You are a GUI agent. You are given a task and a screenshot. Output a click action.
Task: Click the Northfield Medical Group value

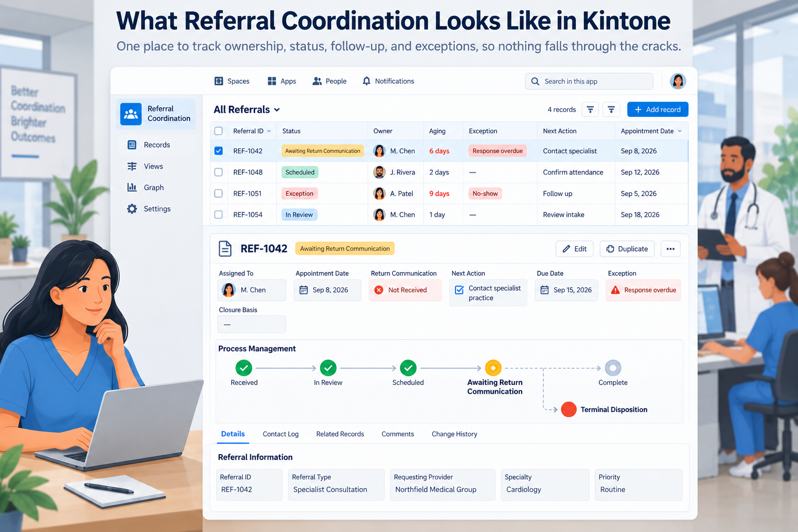tap(436, 489)
